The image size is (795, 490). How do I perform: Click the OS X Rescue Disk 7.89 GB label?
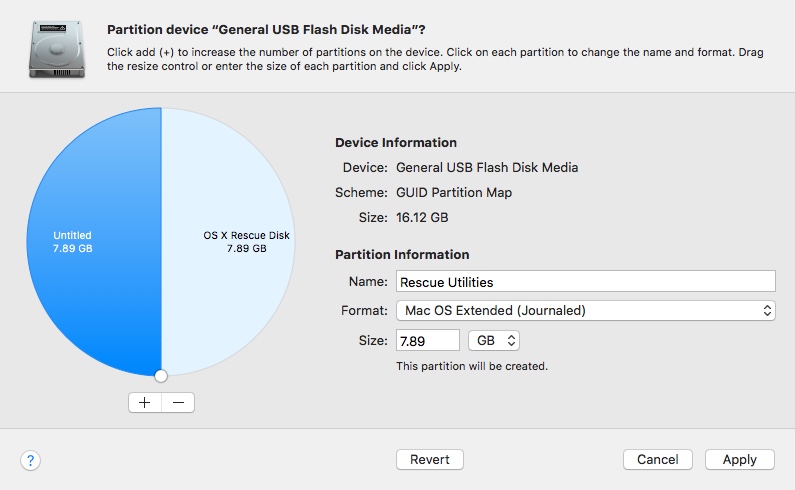[246, 242]
